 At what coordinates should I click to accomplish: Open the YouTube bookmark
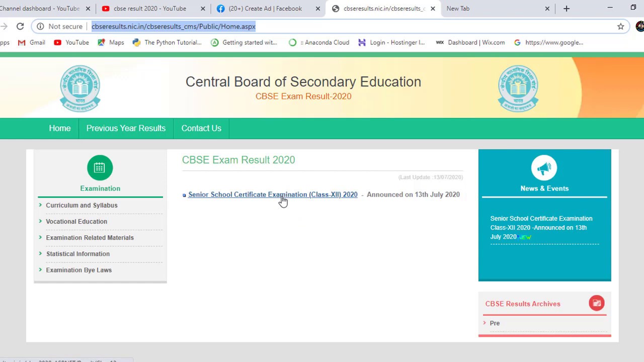click(x=71, y=42)
